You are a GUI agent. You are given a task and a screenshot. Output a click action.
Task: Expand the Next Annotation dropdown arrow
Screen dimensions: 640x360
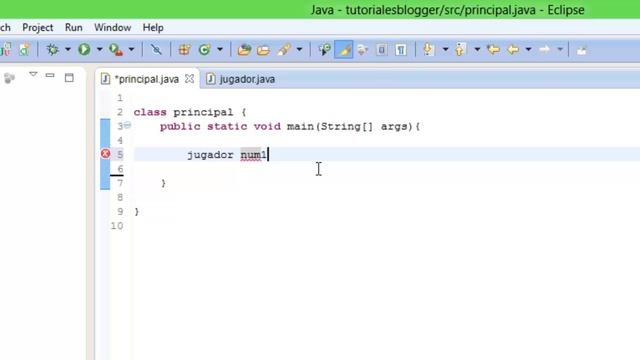click(x=445, y=50)
